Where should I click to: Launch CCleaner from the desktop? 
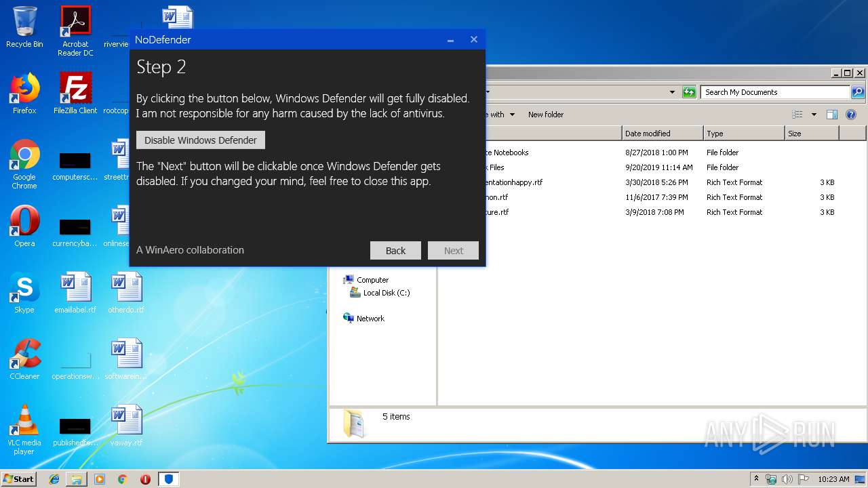click(24, 359)
